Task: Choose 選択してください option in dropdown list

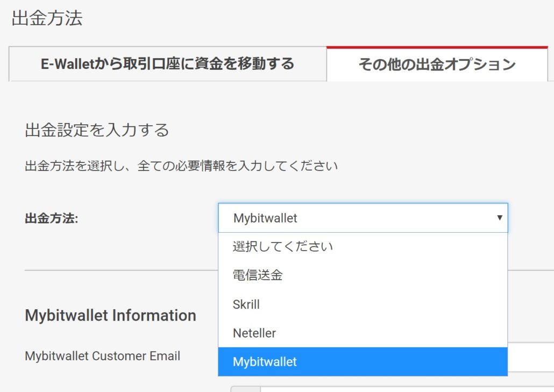Action: pos(363,246)
